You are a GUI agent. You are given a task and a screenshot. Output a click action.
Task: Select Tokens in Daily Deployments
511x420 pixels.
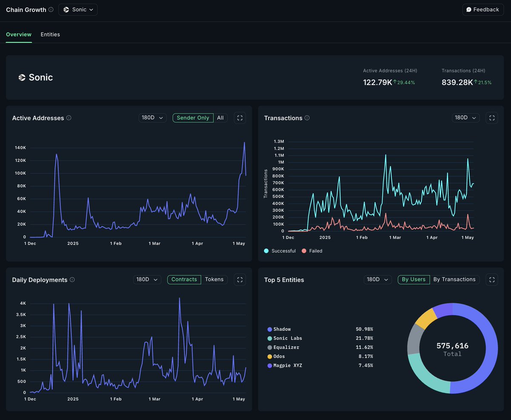(214, 280)
